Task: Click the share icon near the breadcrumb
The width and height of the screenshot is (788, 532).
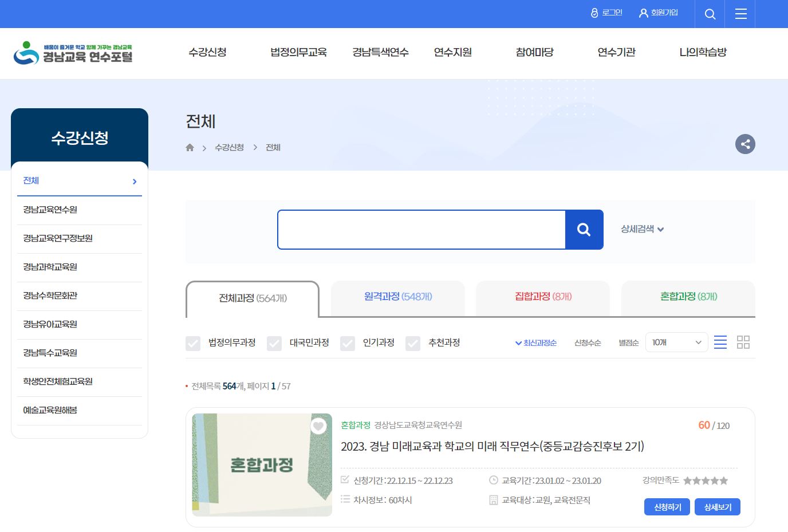Action: [745, 144]
